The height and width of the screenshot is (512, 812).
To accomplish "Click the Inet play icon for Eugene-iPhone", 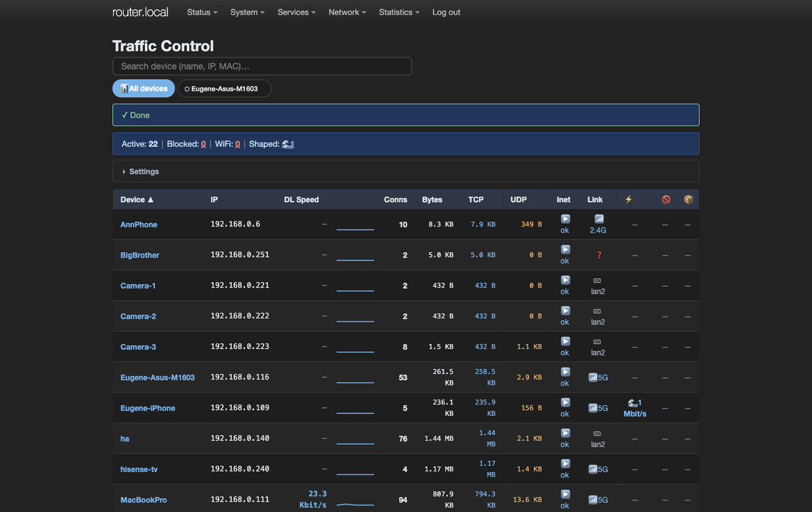I will (x=566, y=402).
